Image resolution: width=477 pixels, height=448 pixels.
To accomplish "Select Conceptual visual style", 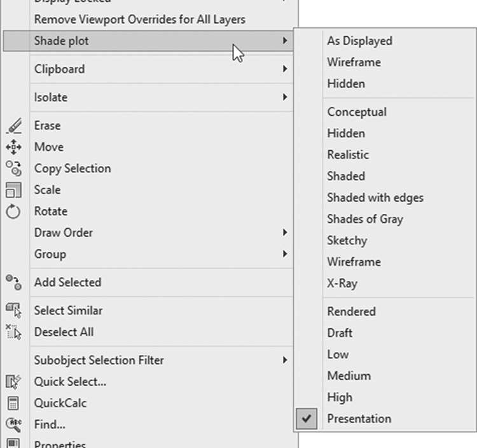I will tap(385, 112).
